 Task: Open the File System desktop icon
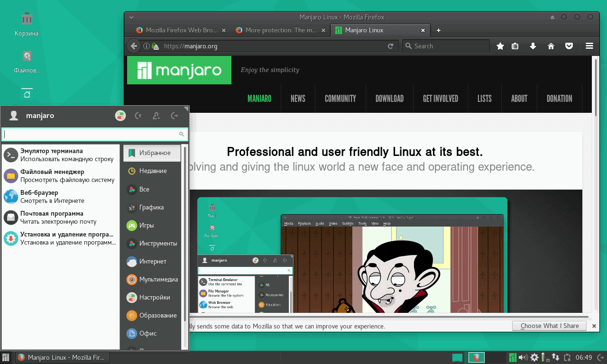click(27, 62)
